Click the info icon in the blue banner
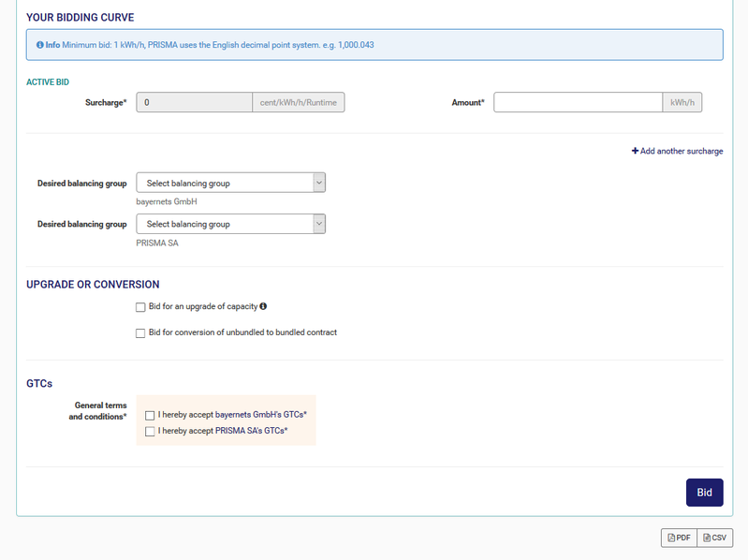 coord(40,45)
